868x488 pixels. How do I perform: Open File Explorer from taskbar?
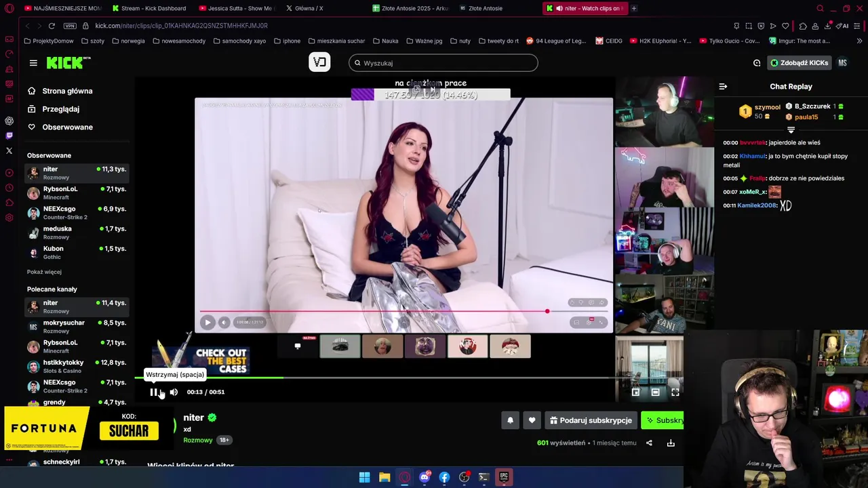[384, 477]
